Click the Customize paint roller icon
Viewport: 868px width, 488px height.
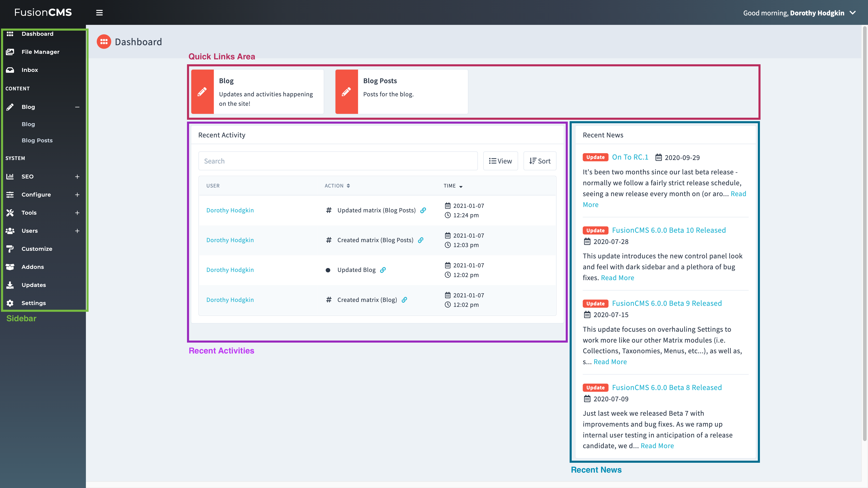coord(10,249)
